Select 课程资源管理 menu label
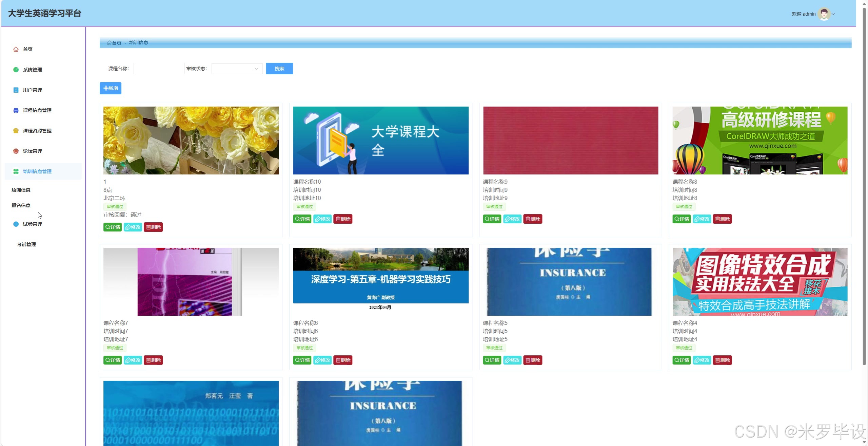This screenshot has height=446, width=868. [37, 131]
